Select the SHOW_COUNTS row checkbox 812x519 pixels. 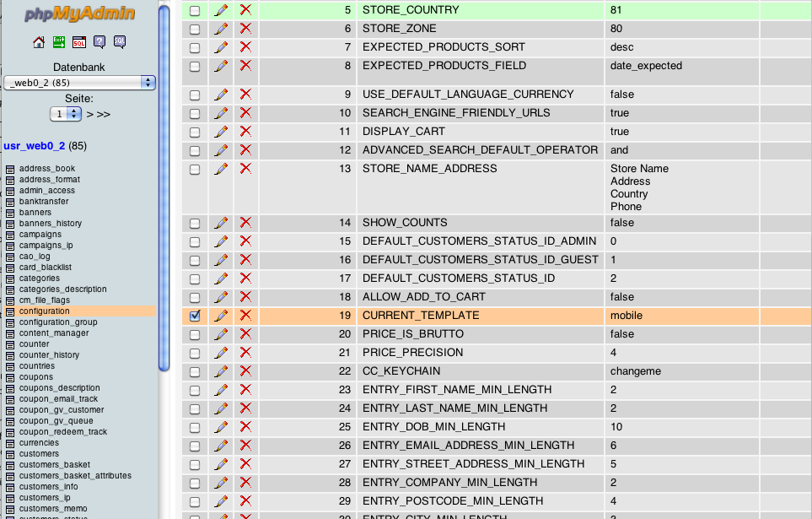196,223
